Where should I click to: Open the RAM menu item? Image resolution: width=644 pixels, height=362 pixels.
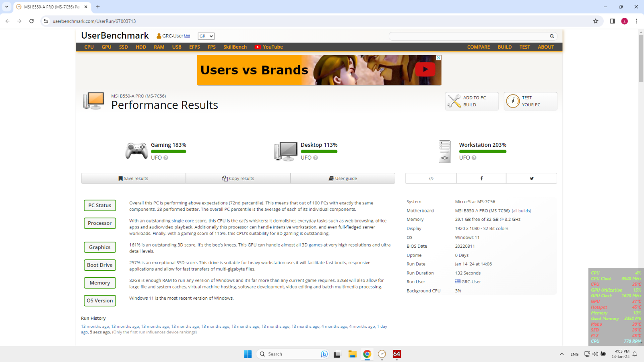point(159,47)
